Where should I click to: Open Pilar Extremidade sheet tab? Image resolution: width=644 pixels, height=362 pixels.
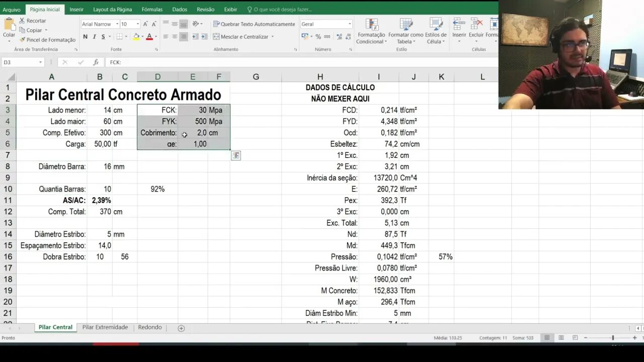tap(105, 327)
